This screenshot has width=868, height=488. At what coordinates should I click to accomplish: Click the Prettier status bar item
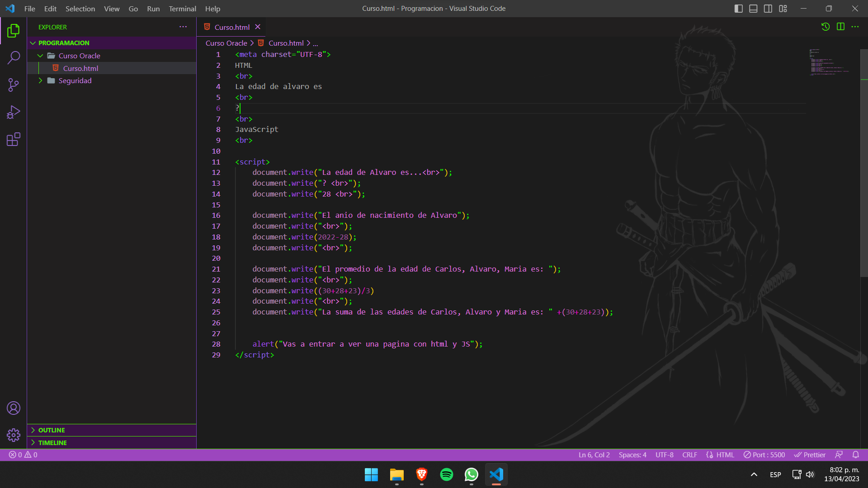[x=810, y=455]
